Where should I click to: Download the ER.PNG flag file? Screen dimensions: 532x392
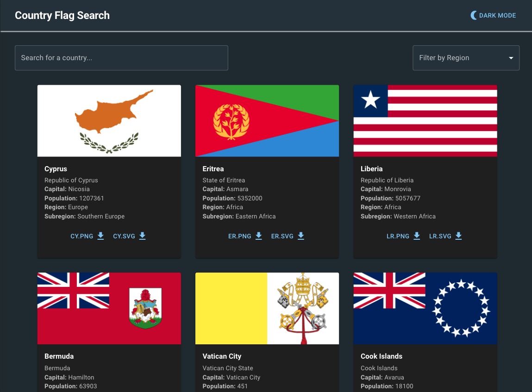tap(245, 236)
